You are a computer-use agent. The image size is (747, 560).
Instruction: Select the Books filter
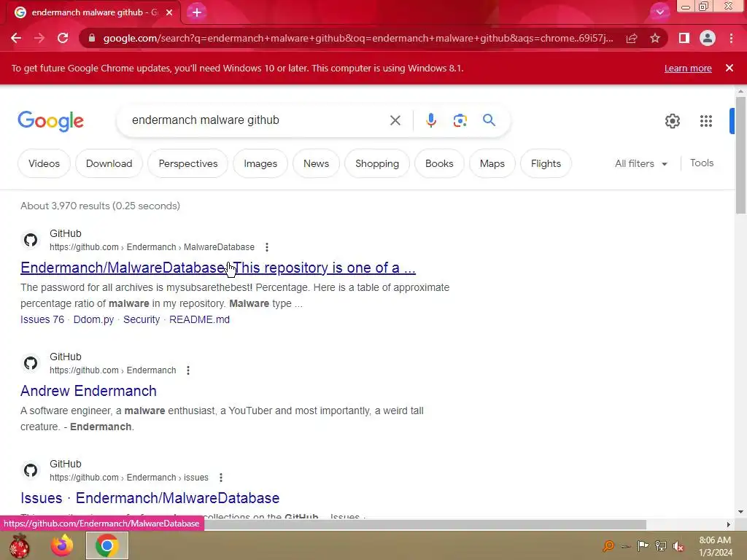[439, 163]
